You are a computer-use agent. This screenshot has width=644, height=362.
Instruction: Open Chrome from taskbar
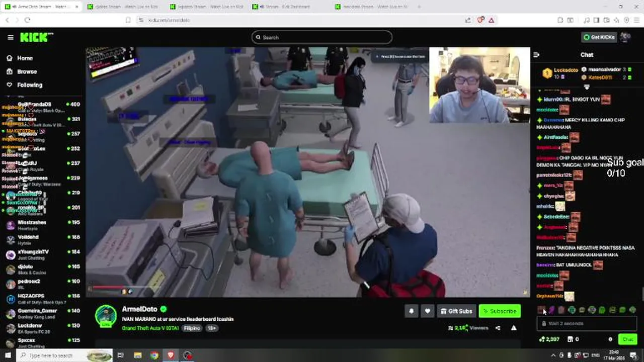coord(154,355)
